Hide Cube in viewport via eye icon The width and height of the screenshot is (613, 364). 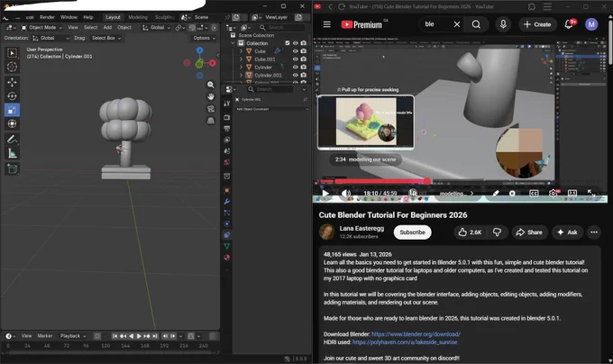point(296,51)
